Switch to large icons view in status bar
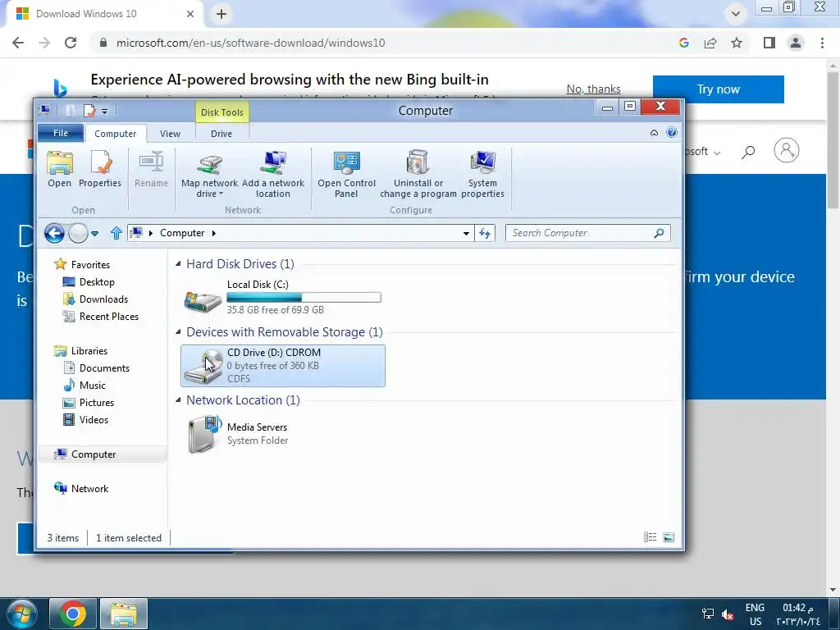 pos(669,536)
